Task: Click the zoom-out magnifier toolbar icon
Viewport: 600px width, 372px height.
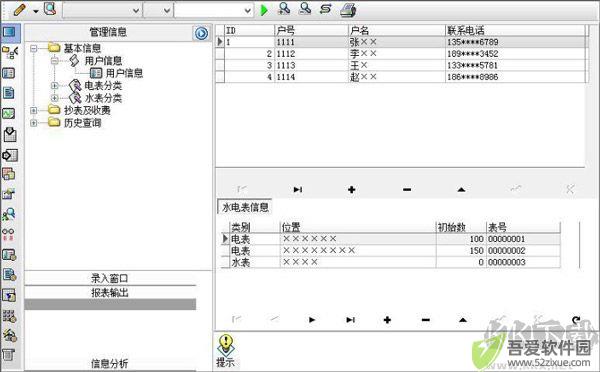Action: [x=305, y=9]
